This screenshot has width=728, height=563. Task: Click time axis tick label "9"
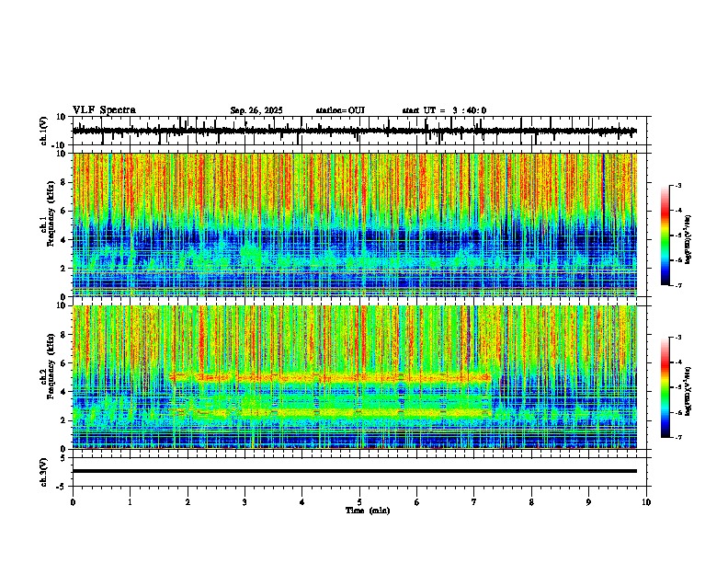pos(588,502)
